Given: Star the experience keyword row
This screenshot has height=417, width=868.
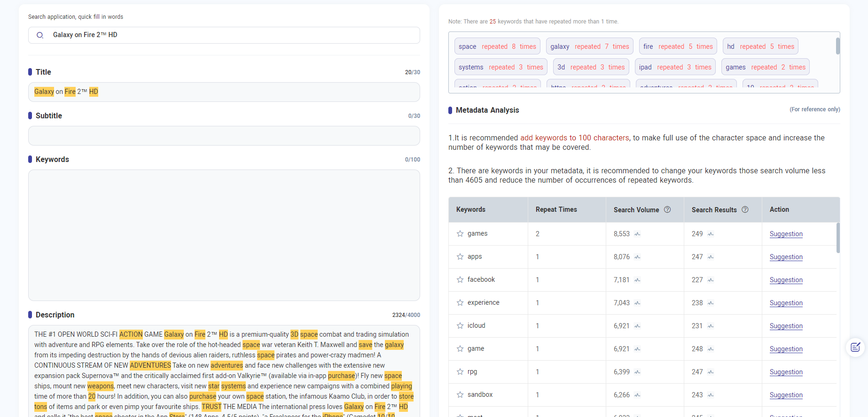Looking at the screenshot, I should click(x=460, y=303).
